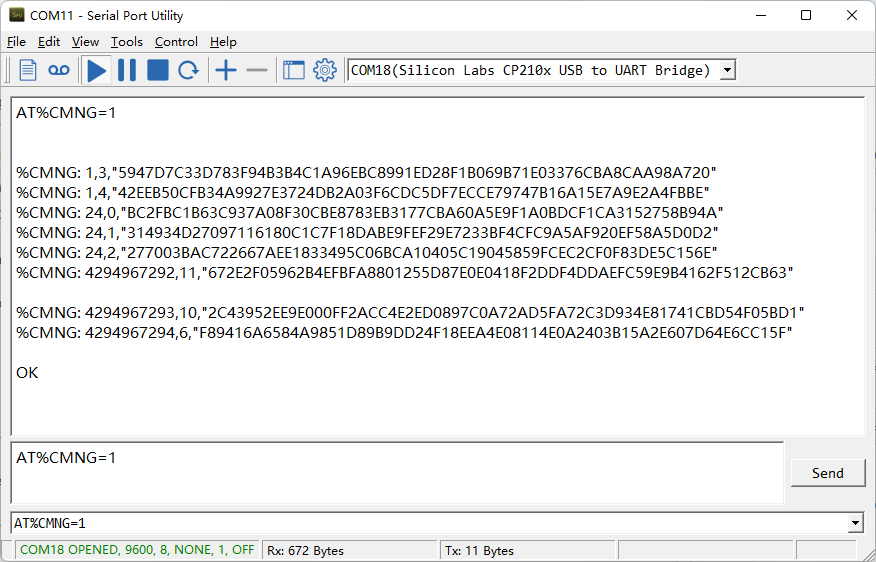This screenshot has width=876, height=562.
Task: Click COM18 OPENED status bar text
Action: [x=137, y=550]
